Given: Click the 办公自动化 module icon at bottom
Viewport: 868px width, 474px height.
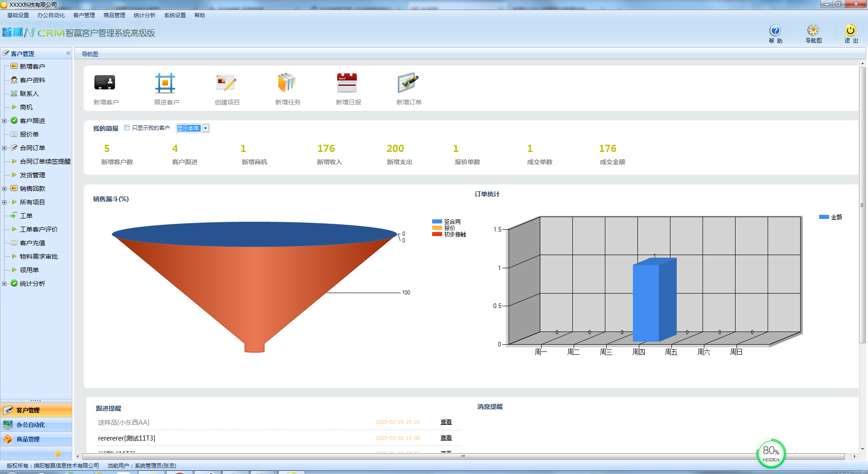Looking at the screenshot, I should tap(8, 424).
